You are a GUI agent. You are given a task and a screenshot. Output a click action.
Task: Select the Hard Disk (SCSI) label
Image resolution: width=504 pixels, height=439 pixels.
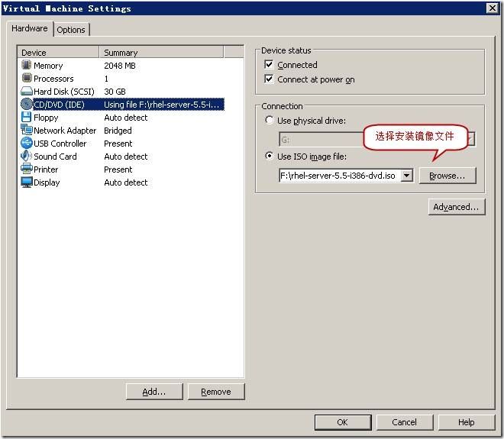[64, 92]
